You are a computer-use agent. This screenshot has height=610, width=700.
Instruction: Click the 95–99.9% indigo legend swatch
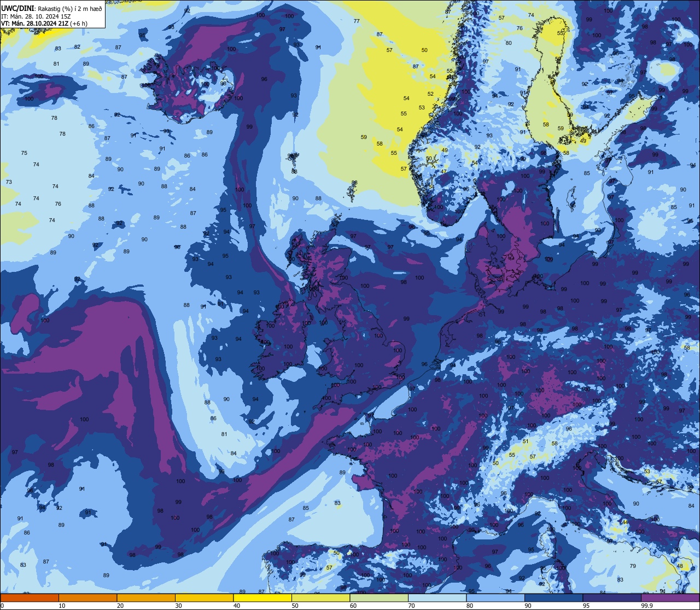tap(612, 597)
